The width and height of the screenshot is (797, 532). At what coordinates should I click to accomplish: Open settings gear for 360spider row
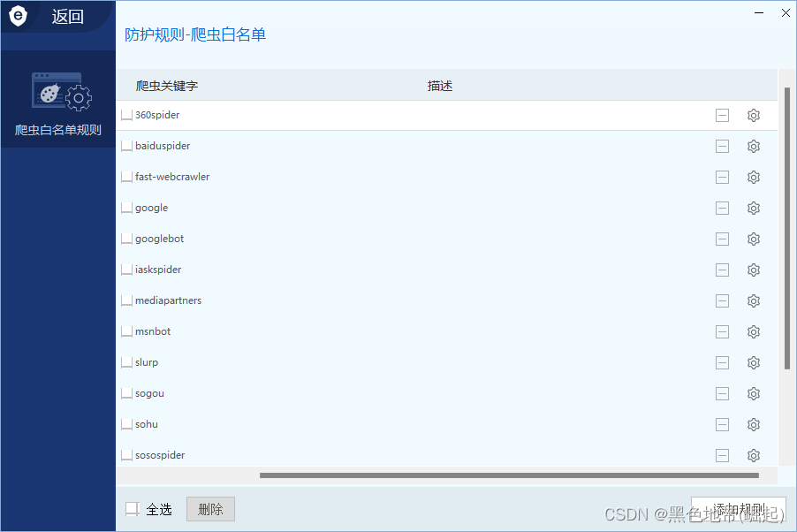754,116
